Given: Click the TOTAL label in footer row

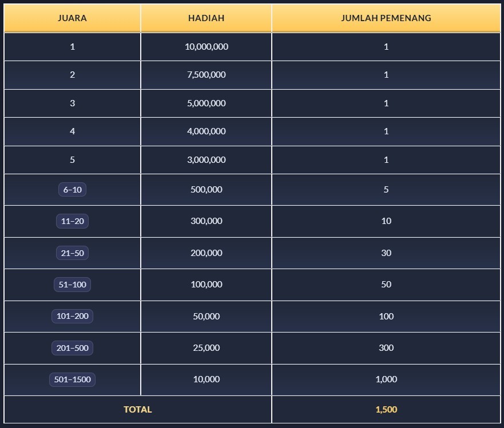Looking at the screenshot, I should 138,409.
